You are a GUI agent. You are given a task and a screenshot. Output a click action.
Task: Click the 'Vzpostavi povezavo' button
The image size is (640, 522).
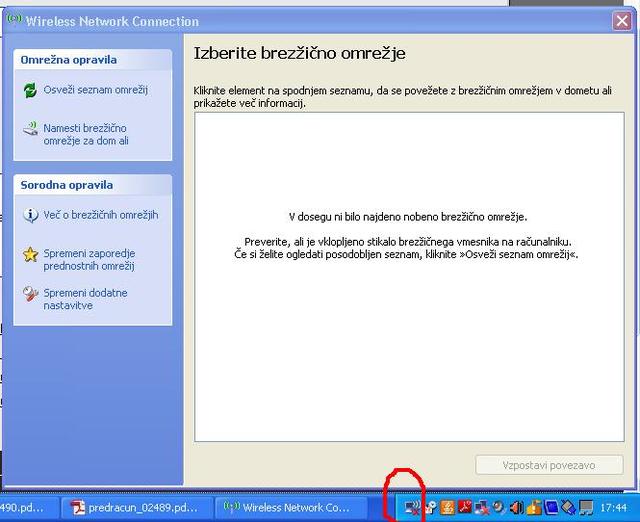(549, 465)
